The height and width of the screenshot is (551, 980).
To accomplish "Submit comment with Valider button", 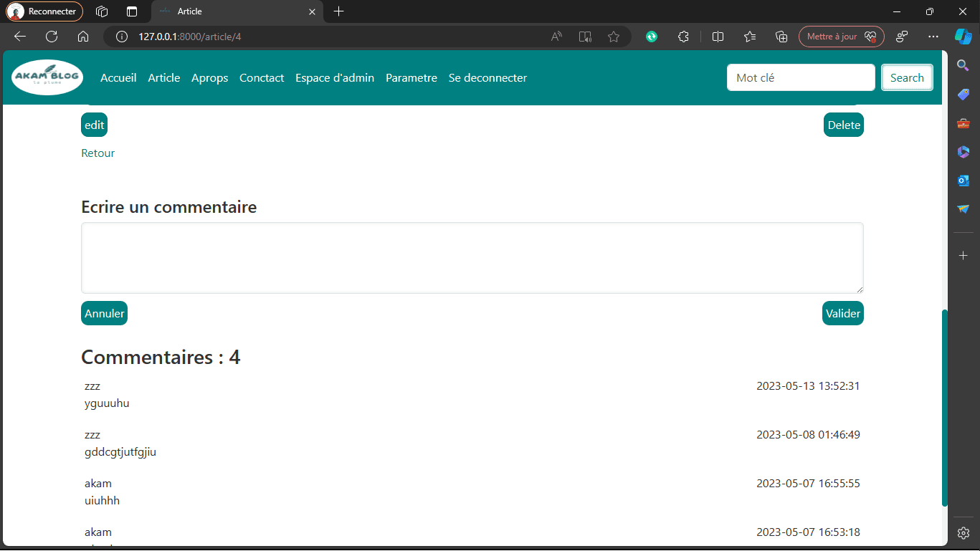I will 843,313.
